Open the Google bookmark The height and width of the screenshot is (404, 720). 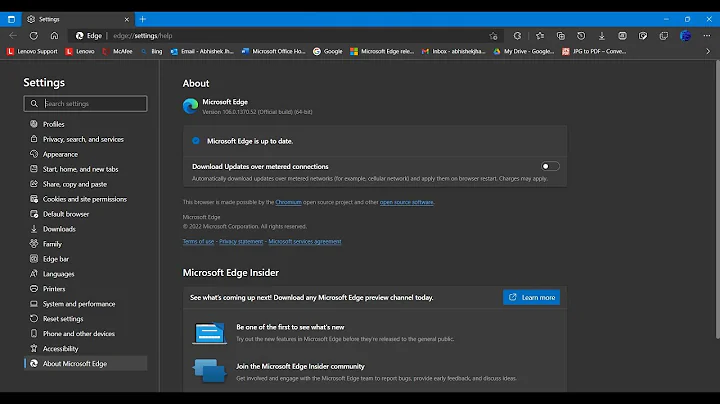(327, 51)
